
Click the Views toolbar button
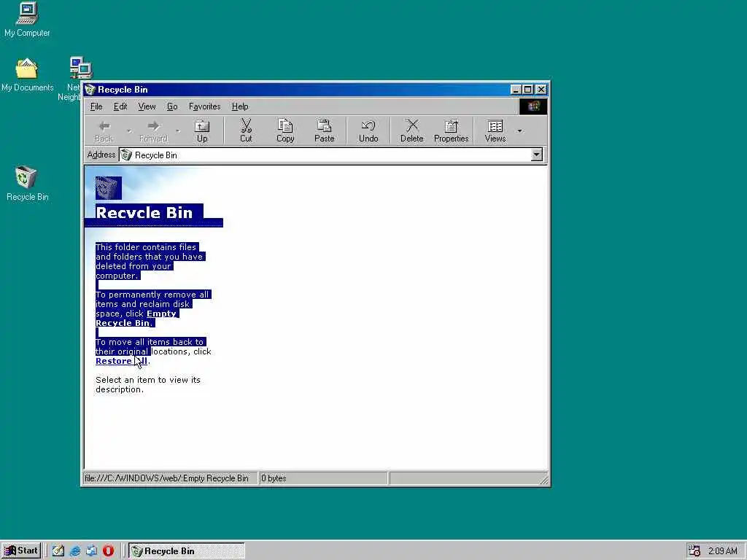click(495, 131)
